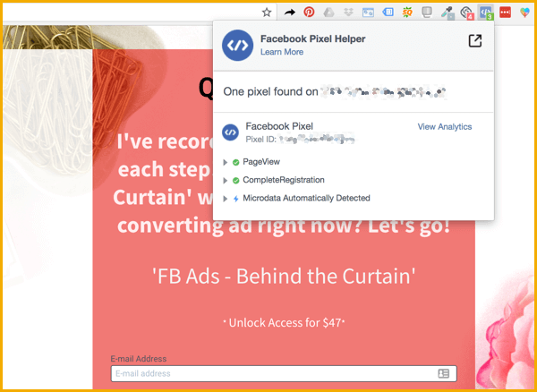Open the eyedropper color picker extension
The image size is (537, 392).
(447, 13)
